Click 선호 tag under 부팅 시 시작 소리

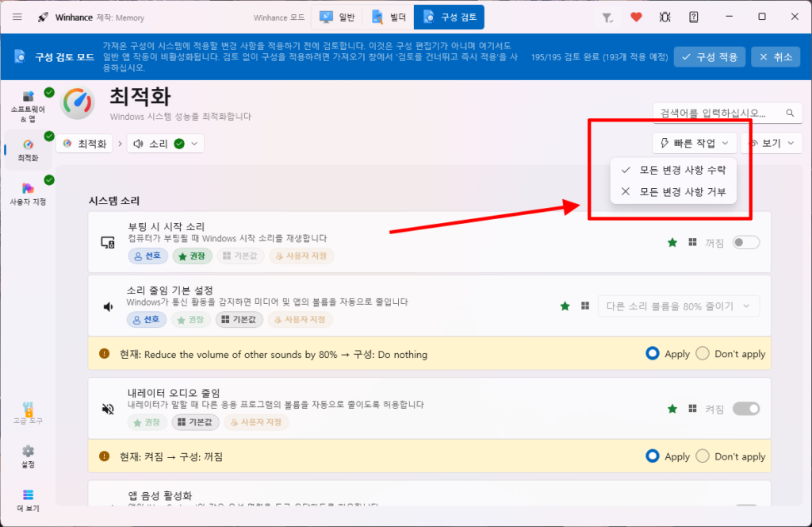click(147, 256)
